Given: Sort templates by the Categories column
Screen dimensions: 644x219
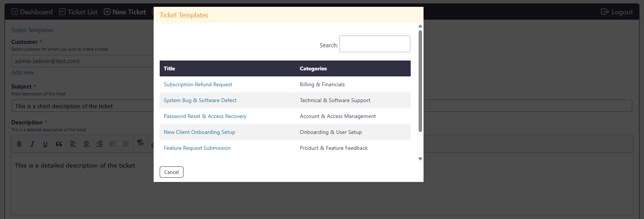Looking at the screenshot, I should 353,68.
